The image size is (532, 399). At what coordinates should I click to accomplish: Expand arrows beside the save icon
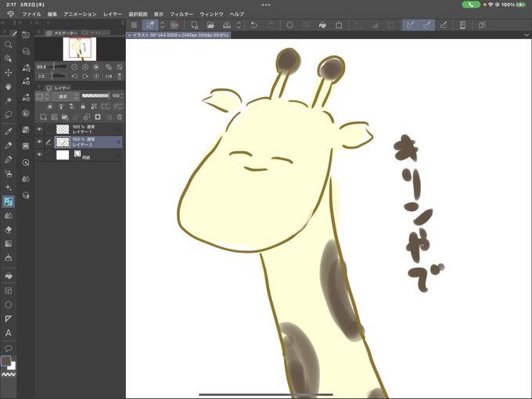pos(239,25)
